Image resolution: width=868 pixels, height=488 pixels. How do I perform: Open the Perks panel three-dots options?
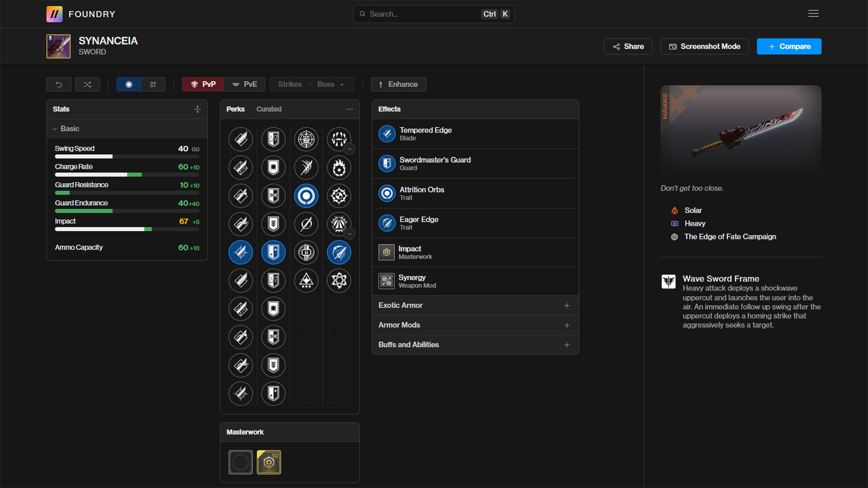pyautogui.click(x=349, y=109)
